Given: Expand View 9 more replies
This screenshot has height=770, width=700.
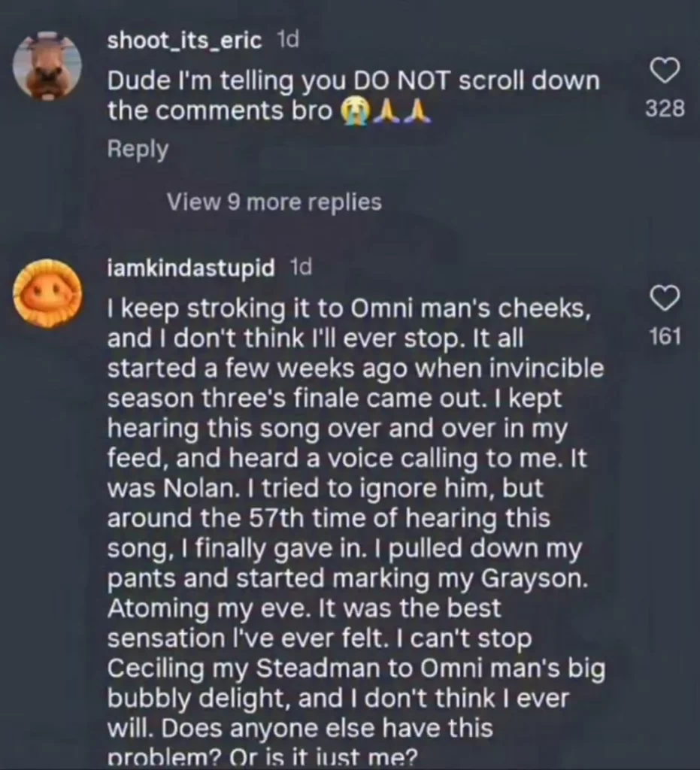Looking at the screenshot, I should pyautogui.click(x=274, y=202).
